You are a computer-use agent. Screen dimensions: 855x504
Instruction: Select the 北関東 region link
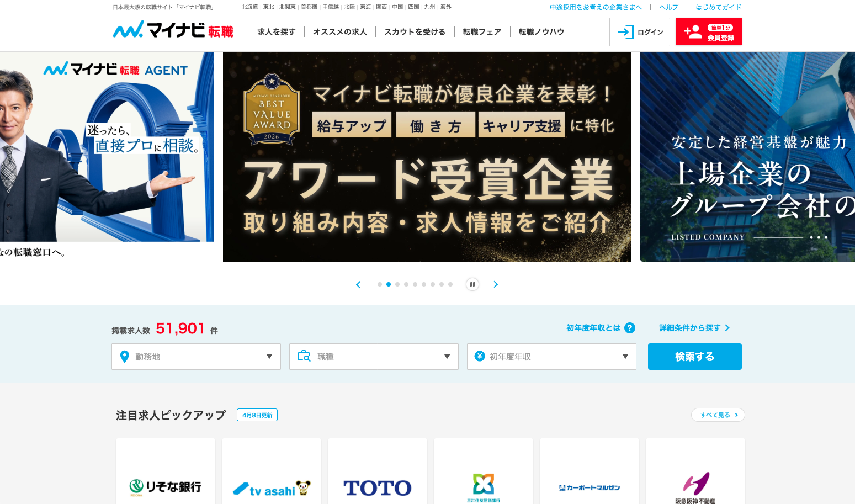288,7
